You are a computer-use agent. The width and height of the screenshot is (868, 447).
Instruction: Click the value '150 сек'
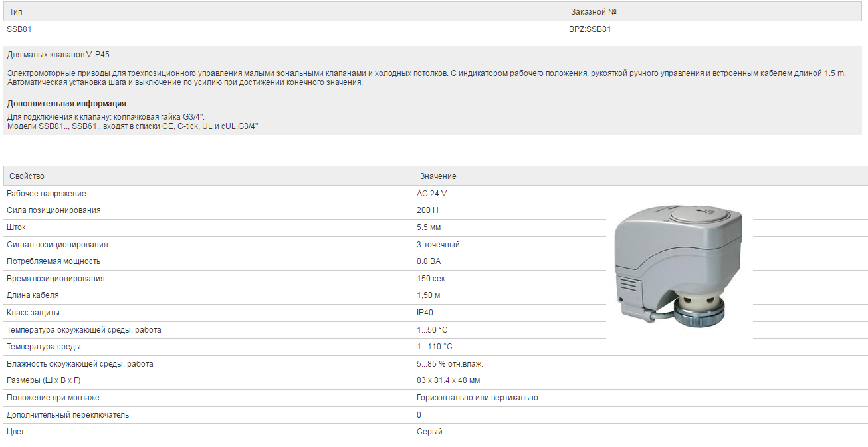click(431, 279)
